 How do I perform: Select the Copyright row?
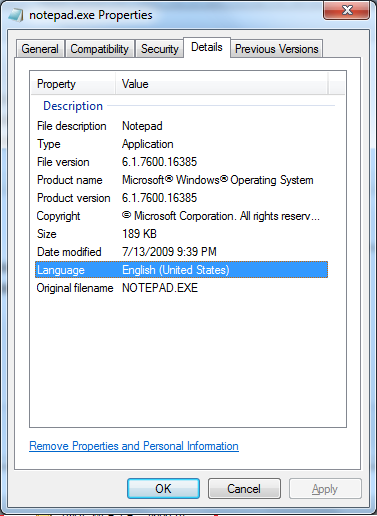tap(181, 216)
